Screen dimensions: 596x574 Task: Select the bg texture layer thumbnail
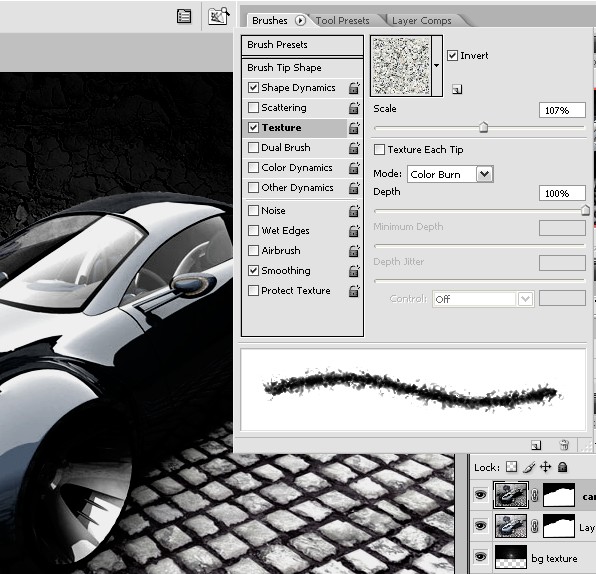511,557
